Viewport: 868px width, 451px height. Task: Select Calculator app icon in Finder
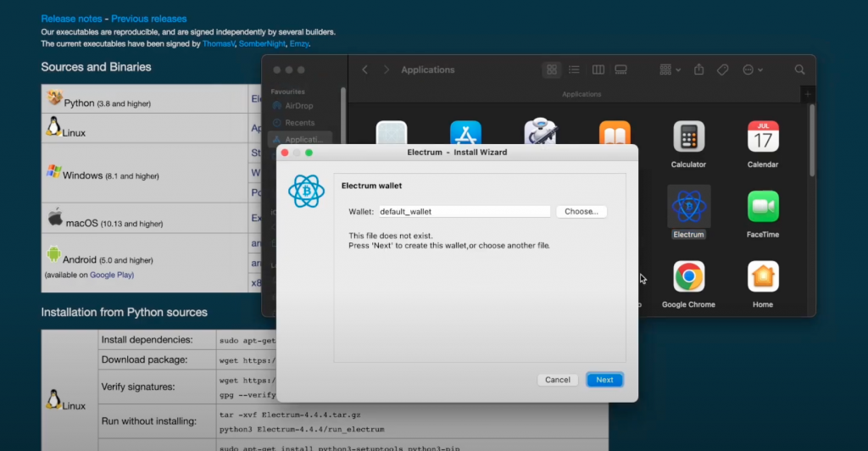point(688,136)
